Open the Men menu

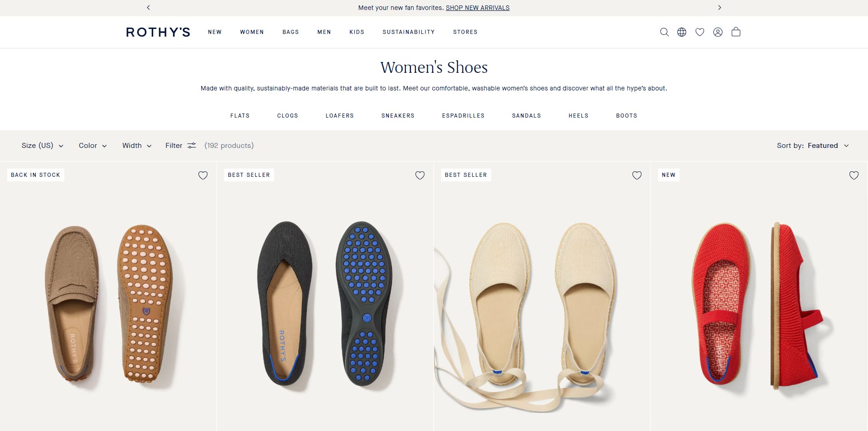coord(324,32)
